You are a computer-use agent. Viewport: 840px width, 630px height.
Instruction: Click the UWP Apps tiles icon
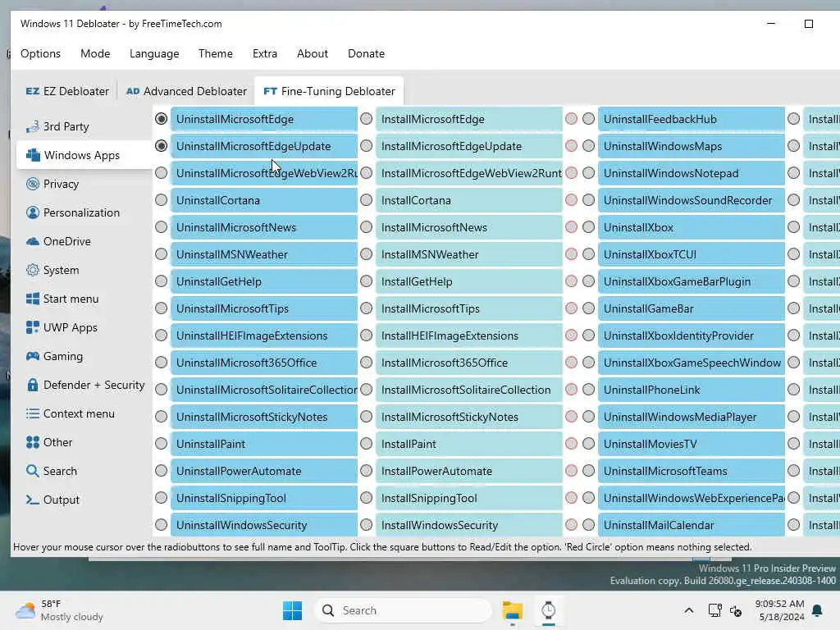[x=33, y=327]
